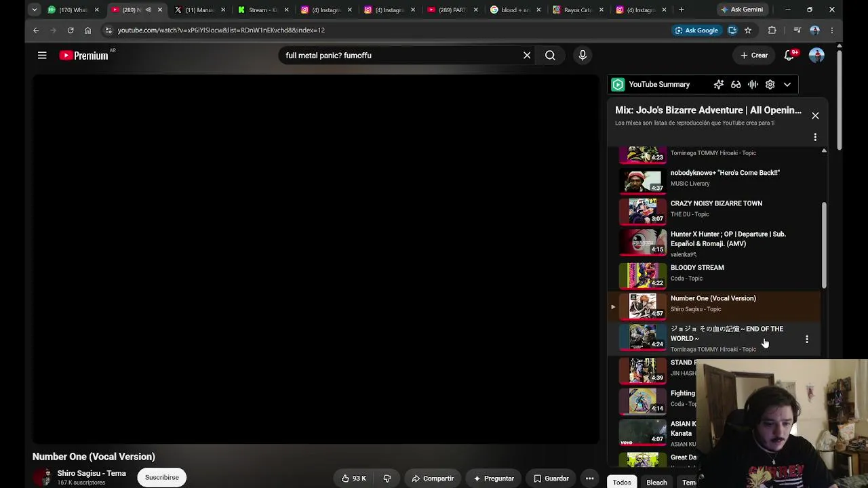
Task: Open the YouTube guide hamburger menu
Action: (x=42, y=56)
